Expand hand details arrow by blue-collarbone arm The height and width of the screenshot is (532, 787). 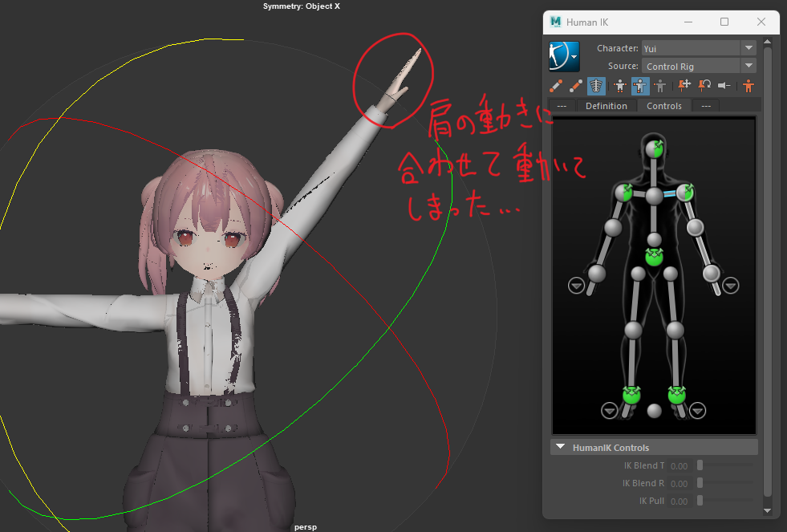point(731,286)
